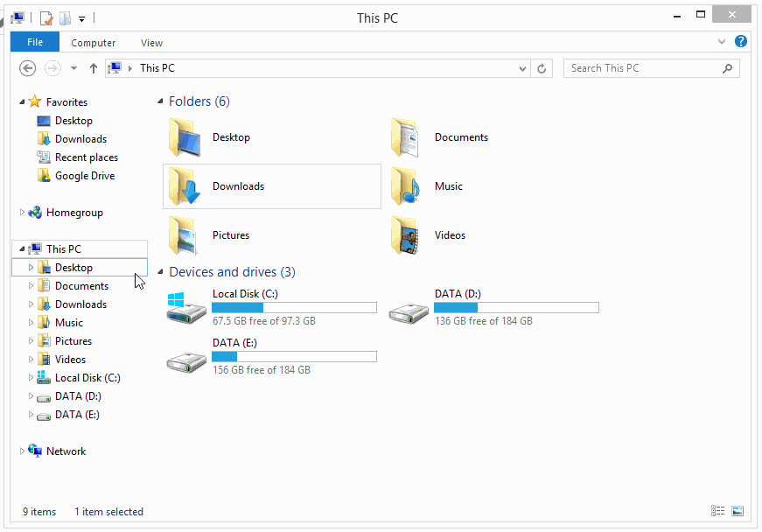Collapse the Favorites section in the navigation pane
762x532 pixels.
coord(22,102)
